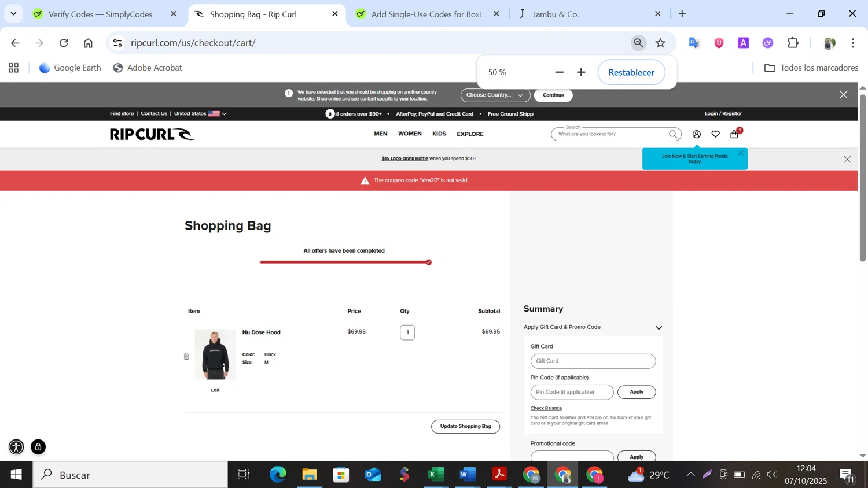Click the Nu Dose Hood product name
Screen dimensions: 868x488
[x=262, y=332]
